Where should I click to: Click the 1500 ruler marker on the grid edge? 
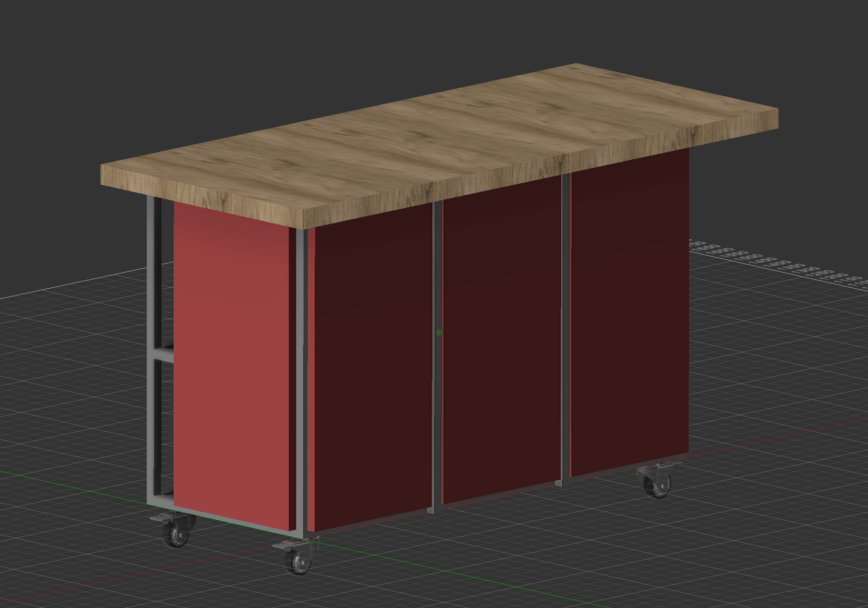(747, 259)
